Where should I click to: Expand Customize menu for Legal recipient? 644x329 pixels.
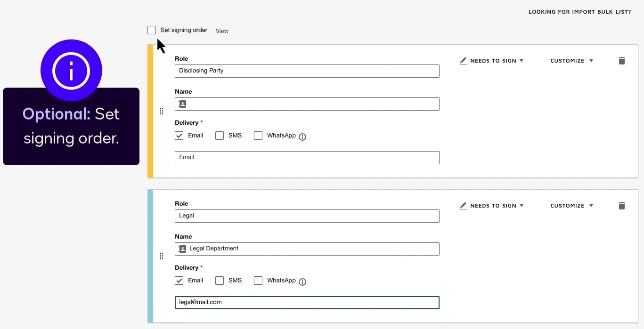coord(571,206)
